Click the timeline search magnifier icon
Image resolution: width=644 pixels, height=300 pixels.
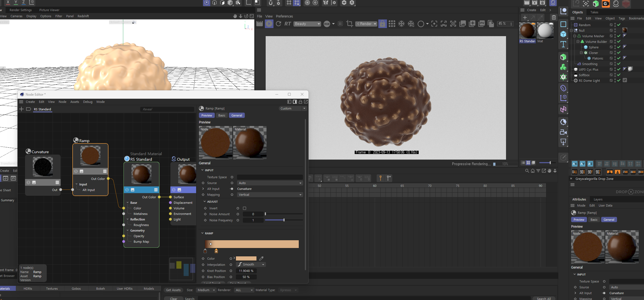[x=527, y=171]
